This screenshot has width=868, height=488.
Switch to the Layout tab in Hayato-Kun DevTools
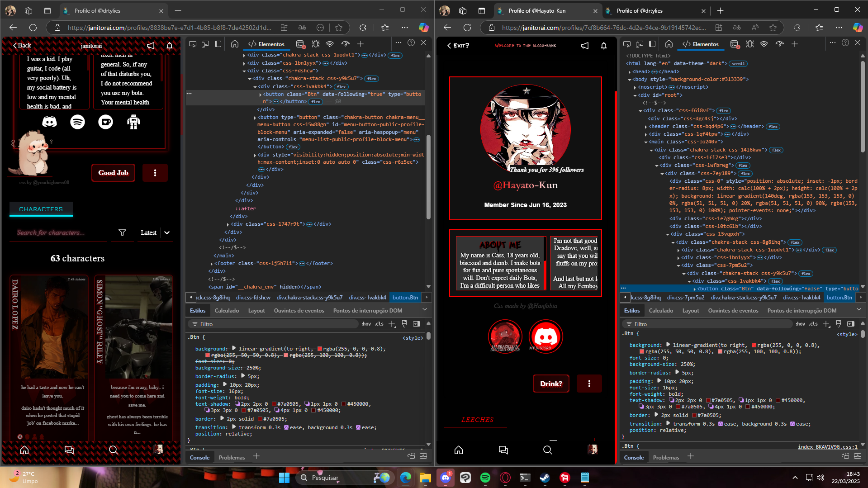[691, 311]
